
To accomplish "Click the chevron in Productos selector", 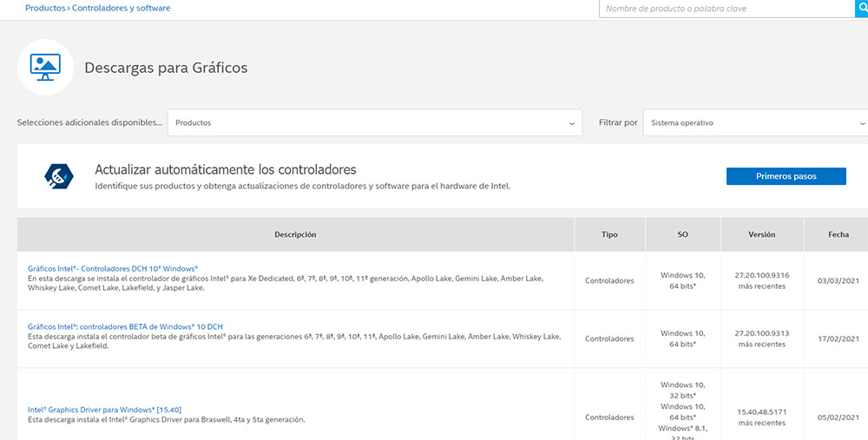I will (x=572, y=123).
